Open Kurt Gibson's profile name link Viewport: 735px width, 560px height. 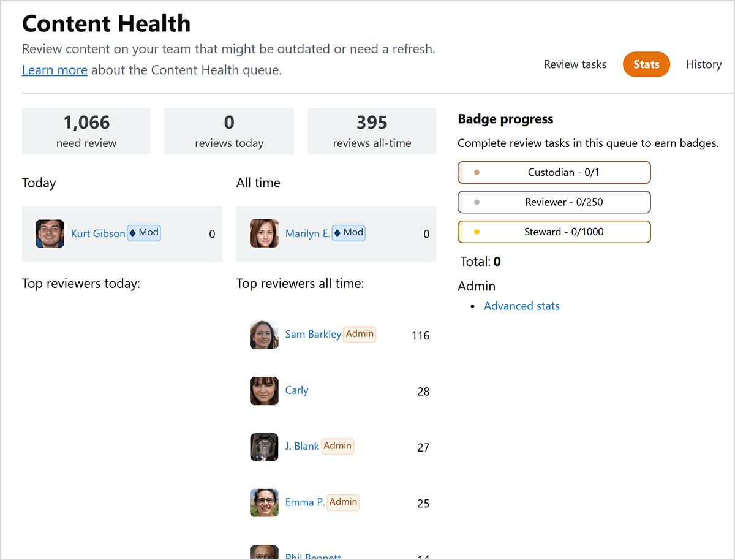pyautogui.click(x=98, y=233)
